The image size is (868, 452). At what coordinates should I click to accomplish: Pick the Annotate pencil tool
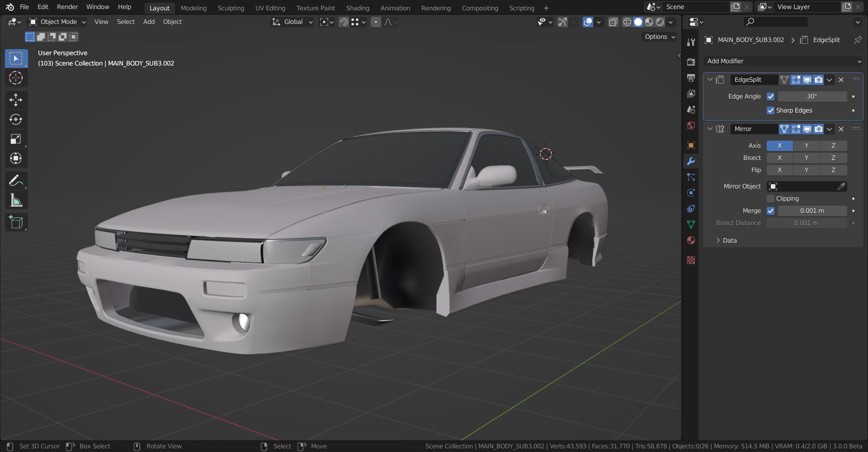click(16, 181)
